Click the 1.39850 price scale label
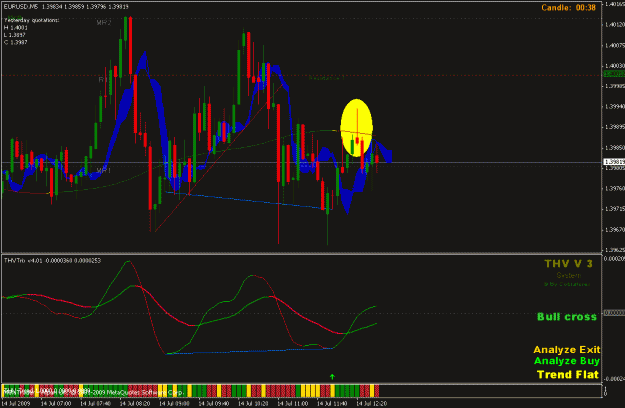The image size is (625, 408). click(x=615, y=148)
